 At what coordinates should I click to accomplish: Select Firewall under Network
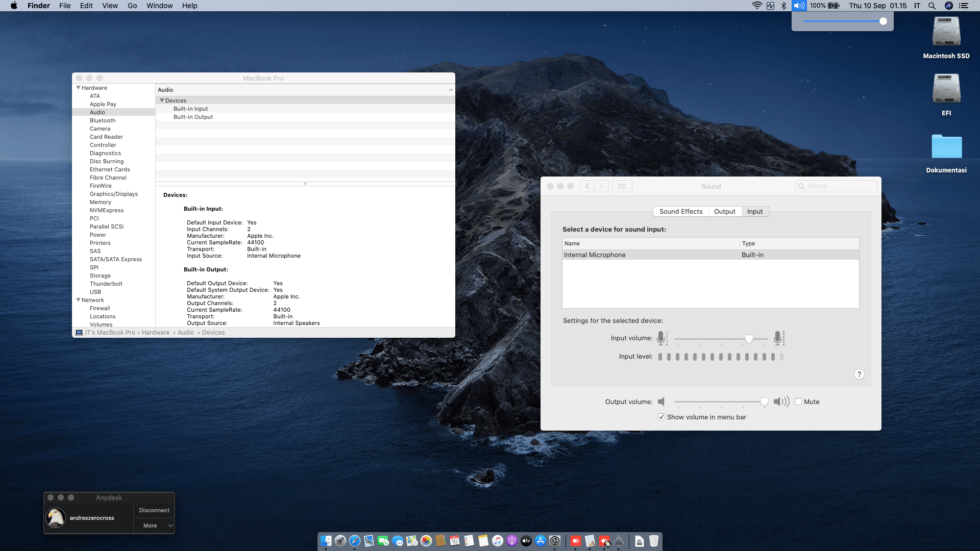[100, 308]
